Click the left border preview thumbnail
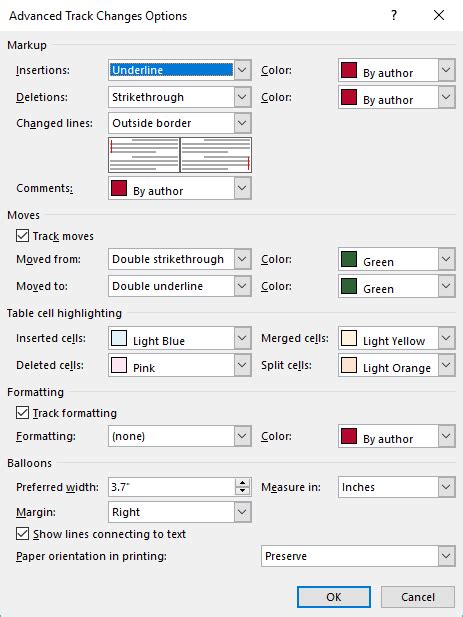The image size is (463, 617). coord(144,155)
